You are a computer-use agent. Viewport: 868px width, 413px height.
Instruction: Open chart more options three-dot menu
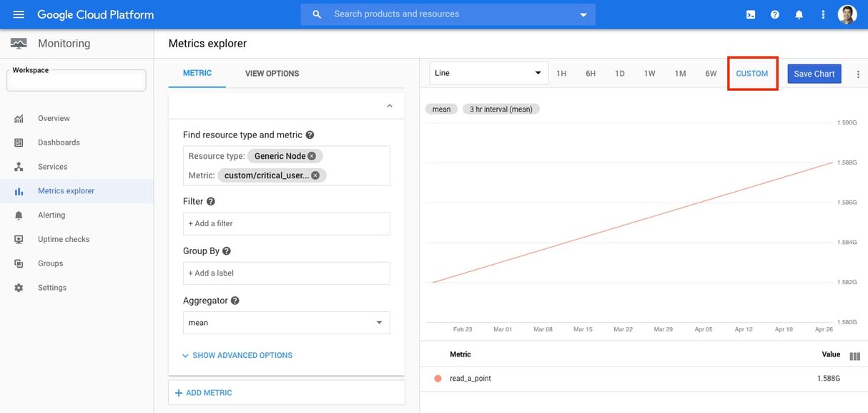coord(858,74)
